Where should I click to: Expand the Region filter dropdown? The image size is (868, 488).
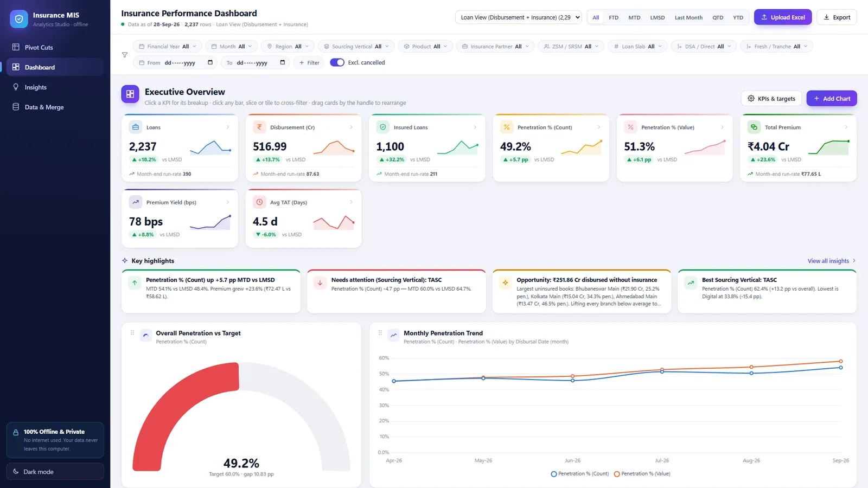pyautogui.click(x=288, y=47)
